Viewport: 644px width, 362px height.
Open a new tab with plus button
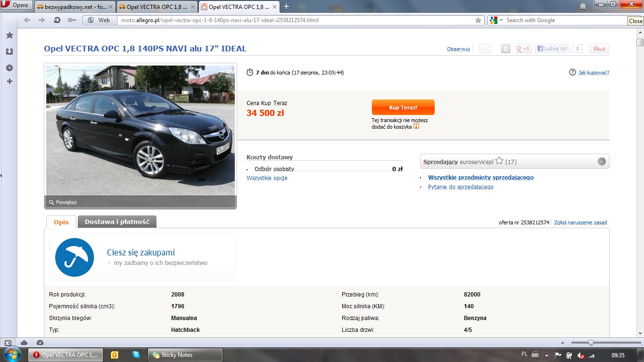(x=286, y=7)
